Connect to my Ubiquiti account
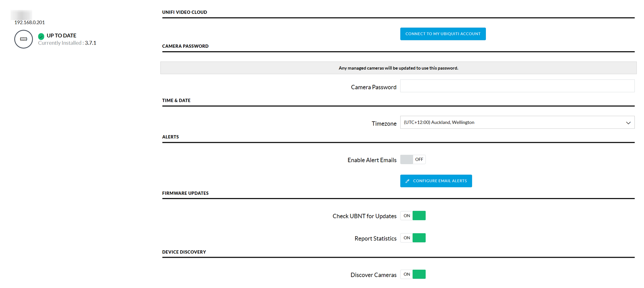 click(x=443, y=34)
